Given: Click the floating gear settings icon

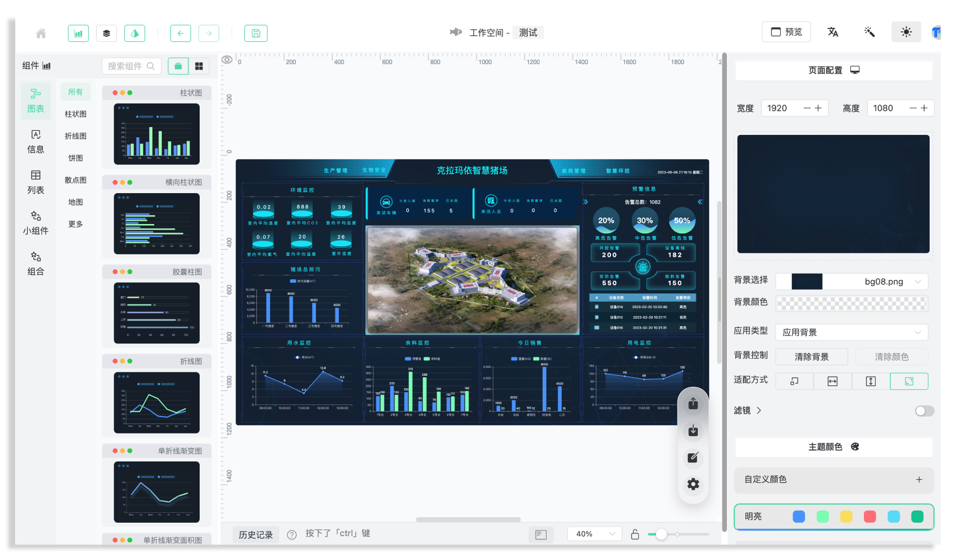Looking at the screenshot, I should click(693, 484).
